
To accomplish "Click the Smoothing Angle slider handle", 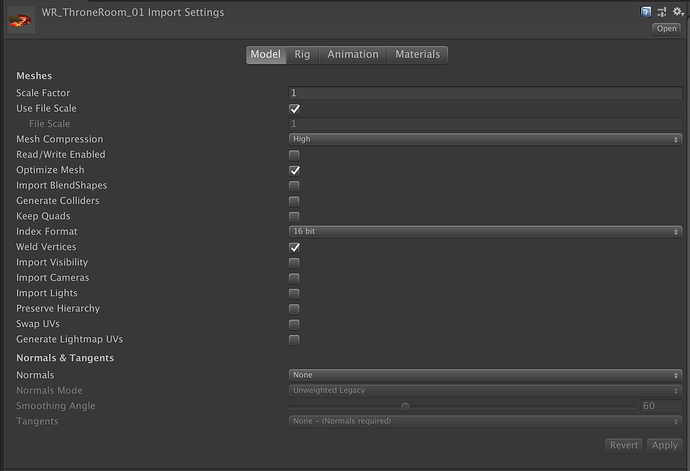I will point(405,406).
